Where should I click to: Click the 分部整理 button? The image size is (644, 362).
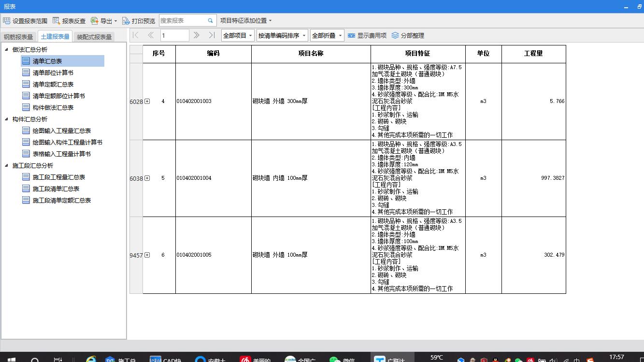[408, 35]
